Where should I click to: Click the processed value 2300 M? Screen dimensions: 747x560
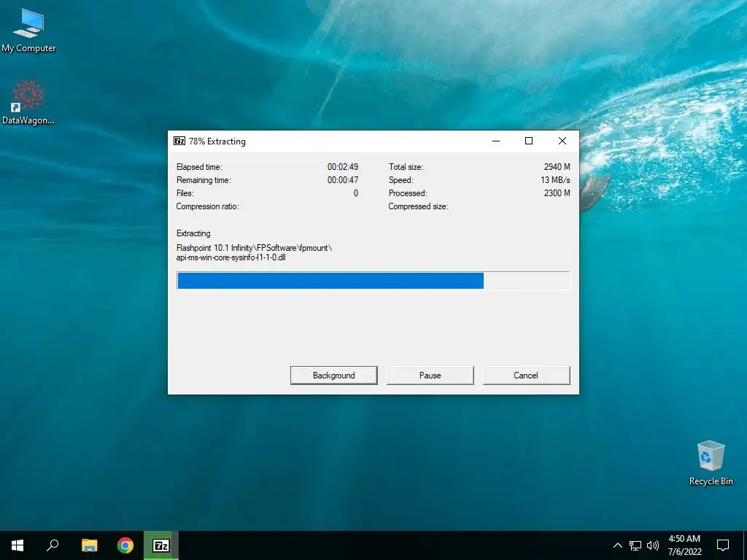click(557, 192)
